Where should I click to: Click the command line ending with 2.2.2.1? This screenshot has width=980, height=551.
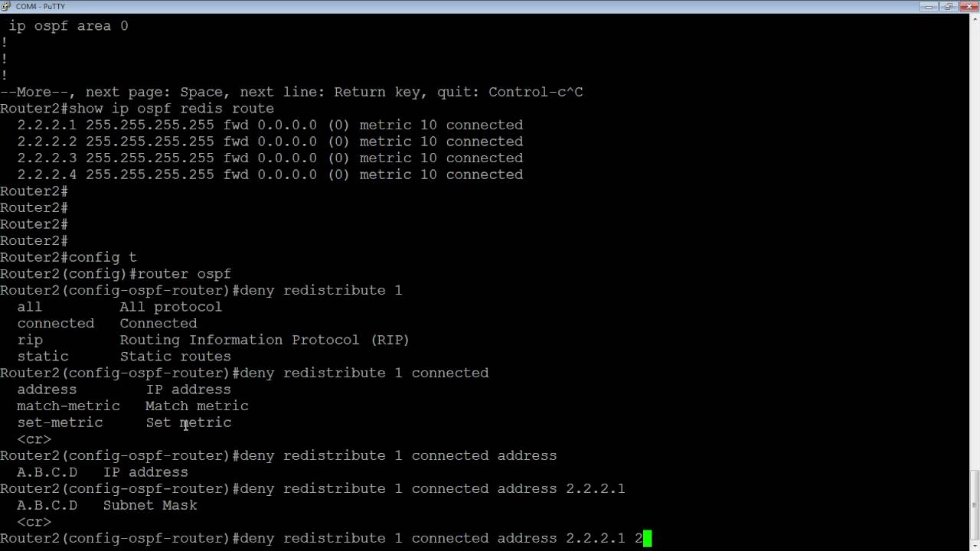point(312,488)
